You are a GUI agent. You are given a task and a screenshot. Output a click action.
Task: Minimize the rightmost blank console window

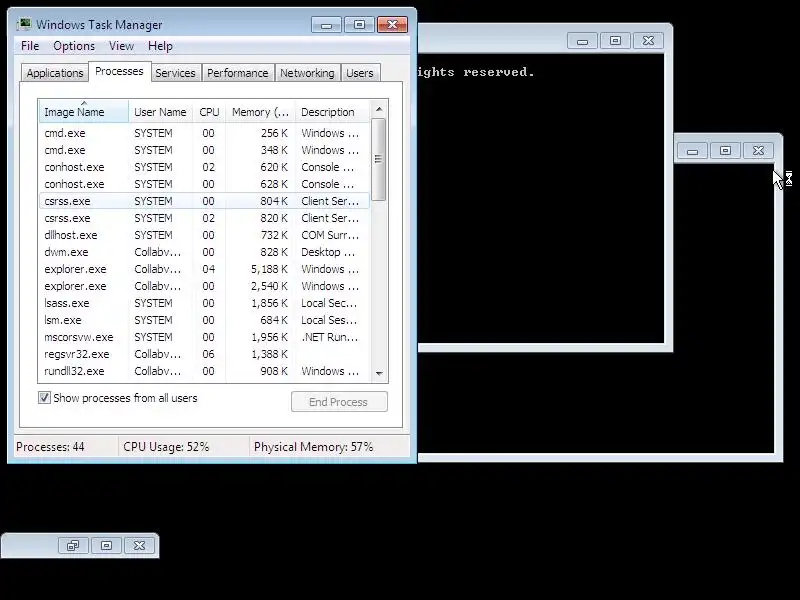pyautogui.click(x=692, y=151)
